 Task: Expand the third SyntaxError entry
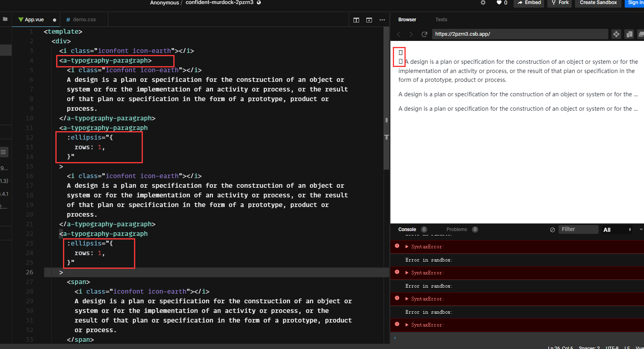[407, 299]
